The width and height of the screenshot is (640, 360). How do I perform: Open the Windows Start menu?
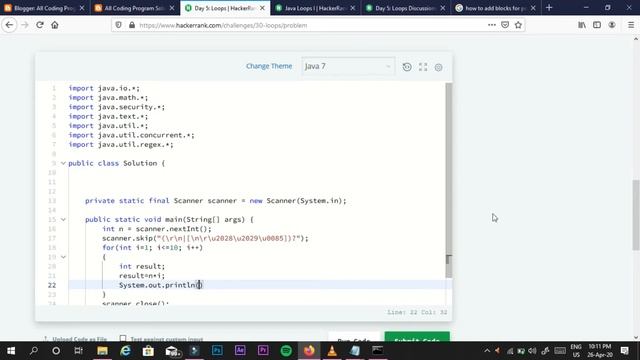[x=11, y=350]
